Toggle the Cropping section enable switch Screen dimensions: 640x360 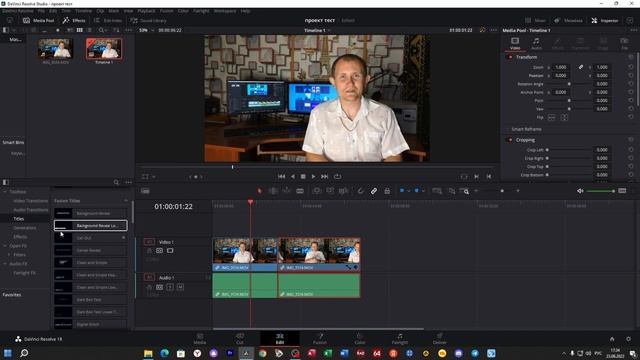pyautogui.click(x=510, y=140)
